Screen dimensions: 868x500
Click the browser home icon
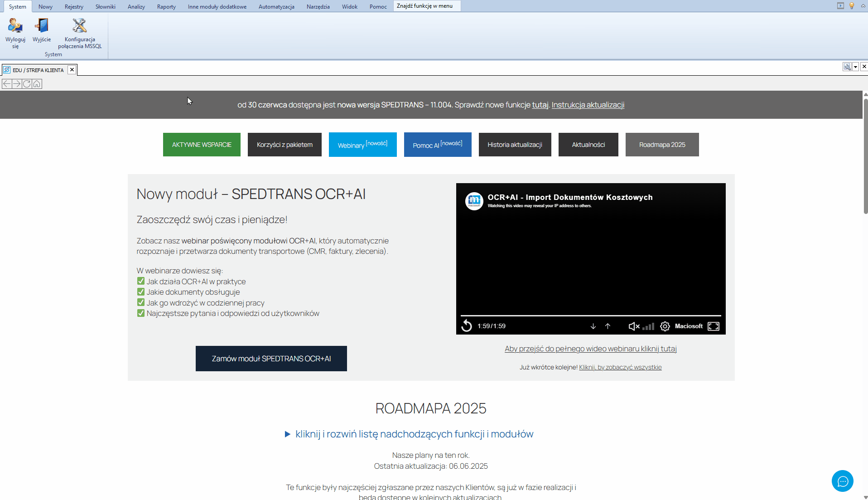[37, 84]
